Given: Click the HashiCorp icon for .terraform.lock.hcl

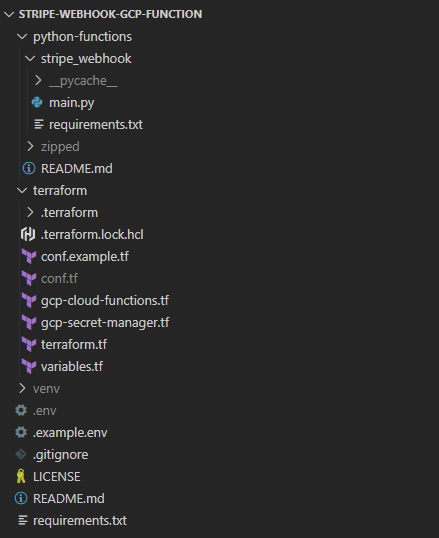Looking at the screenshot, I should (28, 234).
